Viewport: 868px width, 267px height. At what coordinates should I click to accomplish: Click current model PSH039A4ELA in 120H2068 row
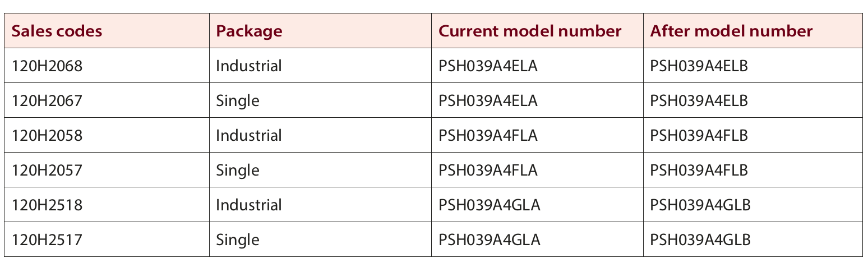point(488,66)
